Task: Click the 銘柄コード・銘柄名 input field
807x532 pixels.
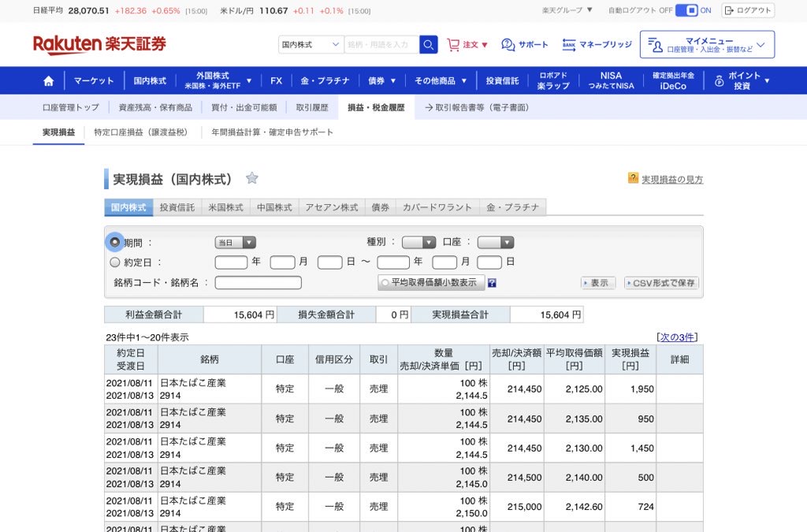Action: pyautogui.click(x=258, y=283)
